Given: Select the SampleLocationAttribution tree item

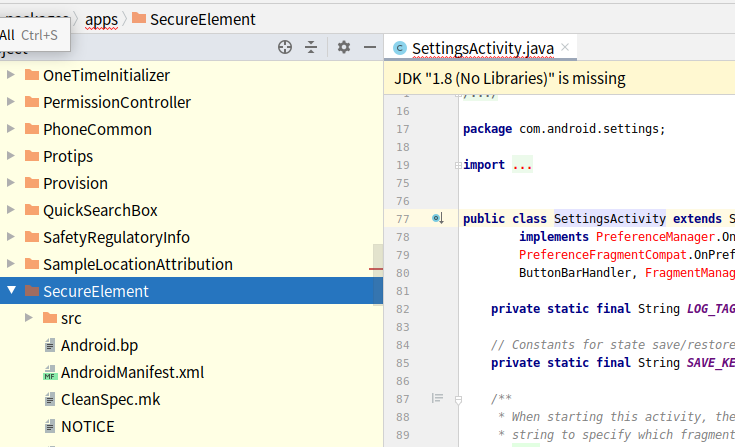Looking at the screenshot, I should coord(138,264).
